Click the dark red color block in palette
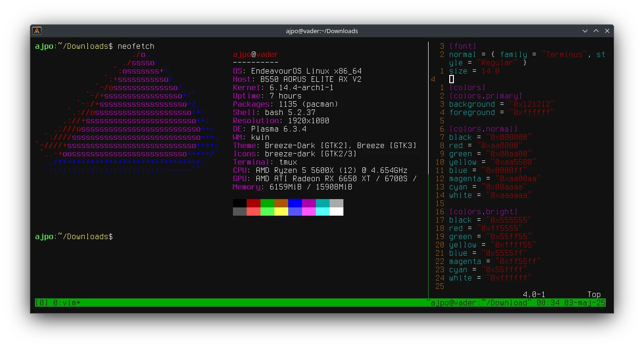The width and height of the screenshot is (644, 349). point(254,203)
